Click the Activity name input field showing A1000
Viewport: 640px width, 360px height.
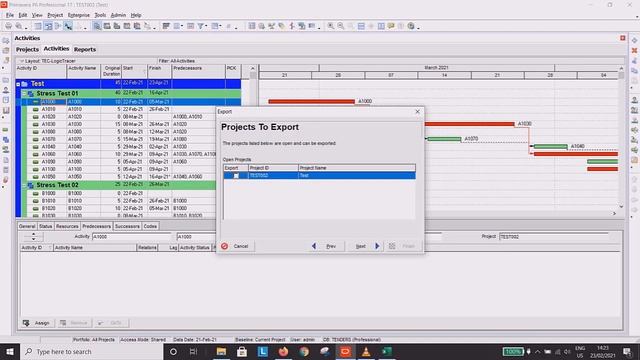pyautogui.click(x=196, y=237)
